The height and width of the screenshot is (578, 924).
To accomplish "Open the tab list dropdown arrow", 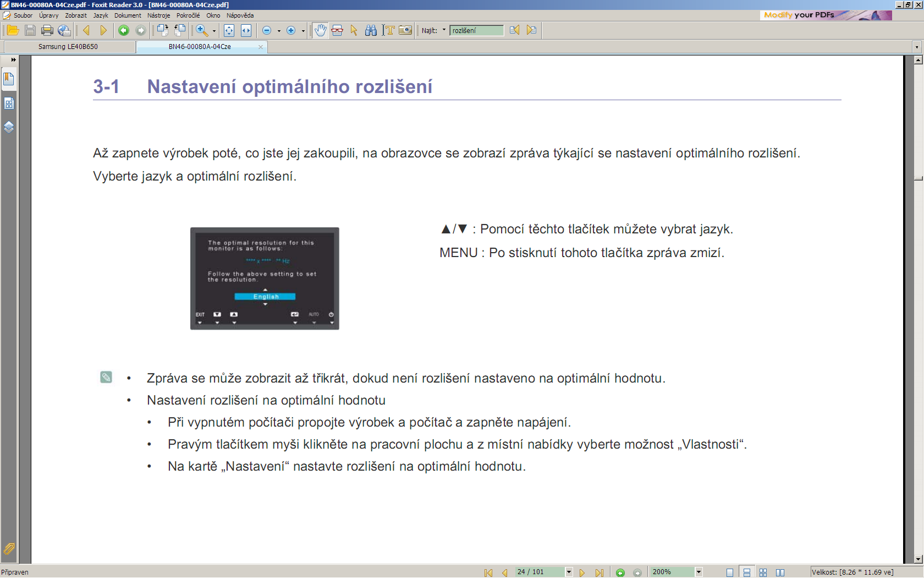I will 917,47.
